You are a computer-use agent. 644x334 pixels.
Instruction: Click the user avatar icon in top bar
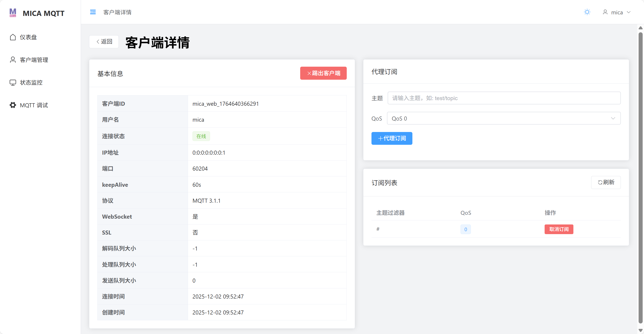(x=605, y=12)
